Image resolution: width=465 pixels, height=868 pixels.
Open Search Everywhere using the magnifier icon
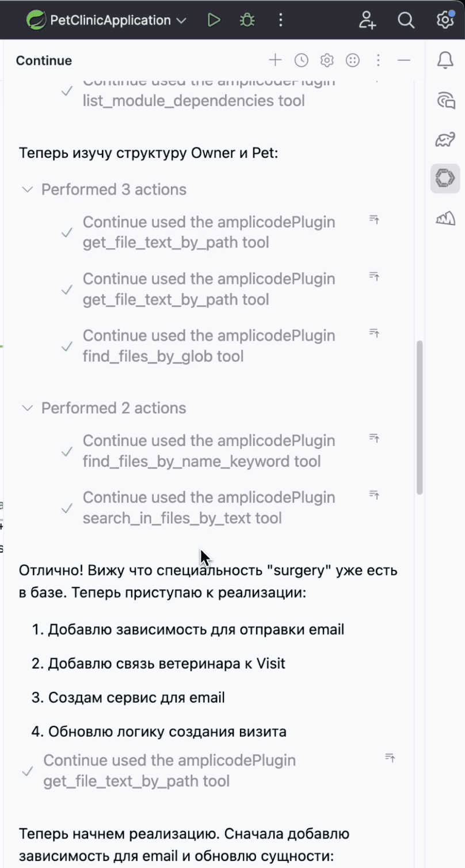406,20
